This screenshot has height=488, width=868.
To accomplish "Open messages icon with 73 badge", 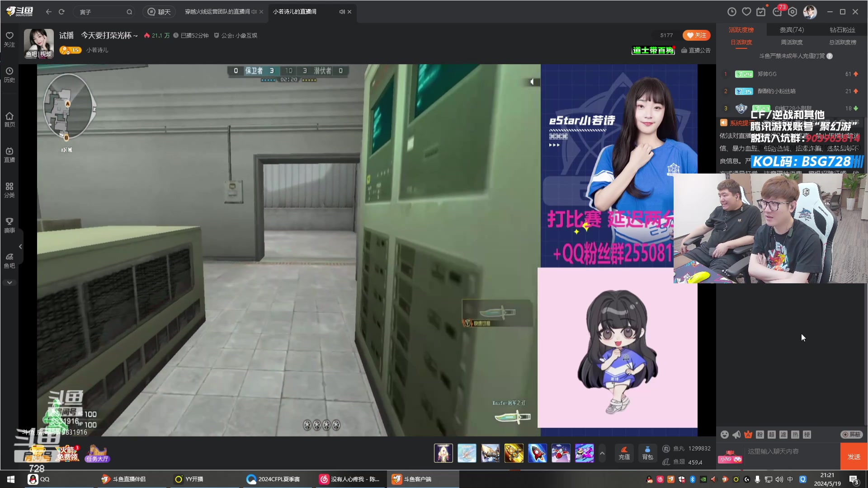I will [778, 11].
